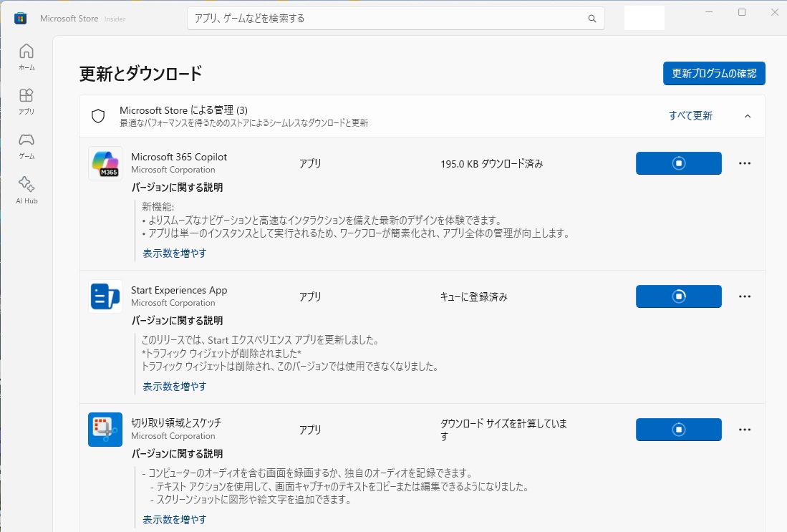Click the Microsoft Store logo icon
787x532 pixels.
(21, 19)
